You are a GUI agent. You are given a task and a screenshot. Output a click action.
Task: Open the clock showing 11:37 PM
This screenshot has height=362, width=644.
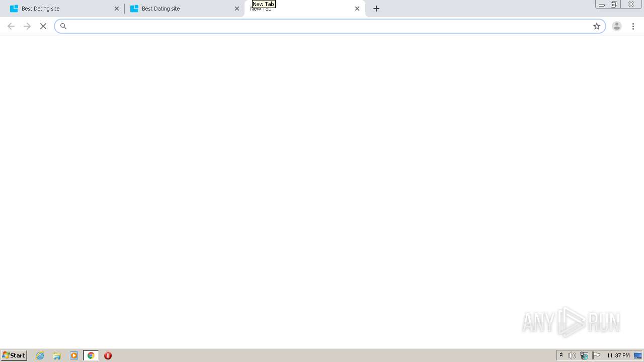click(x=618, y=355)
